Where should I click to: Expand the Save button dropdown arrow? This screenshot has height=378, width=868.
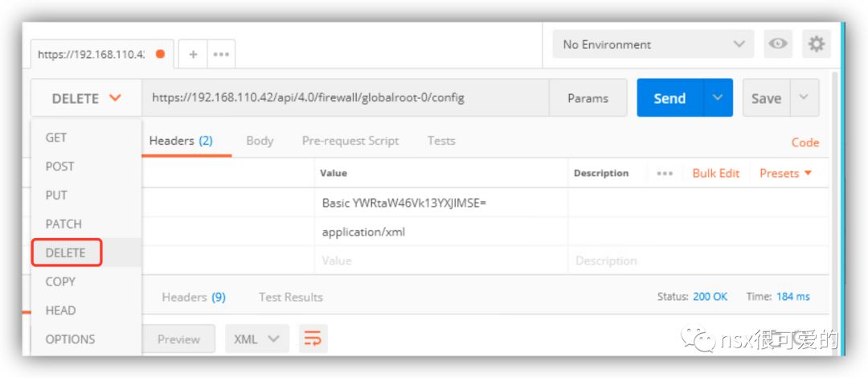click(804, 97)
